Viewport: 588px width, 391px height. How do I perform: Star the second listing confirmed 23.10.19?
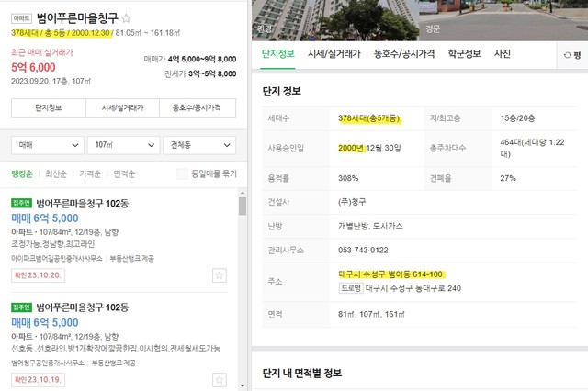[220, 380]
